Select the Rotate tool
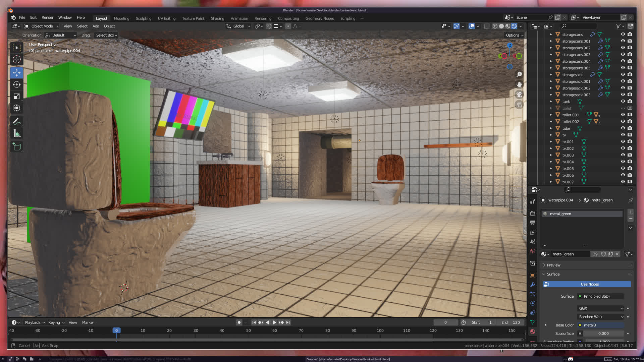Image resolution: width=644 pixels, height=362 pixels. point(17,84)
